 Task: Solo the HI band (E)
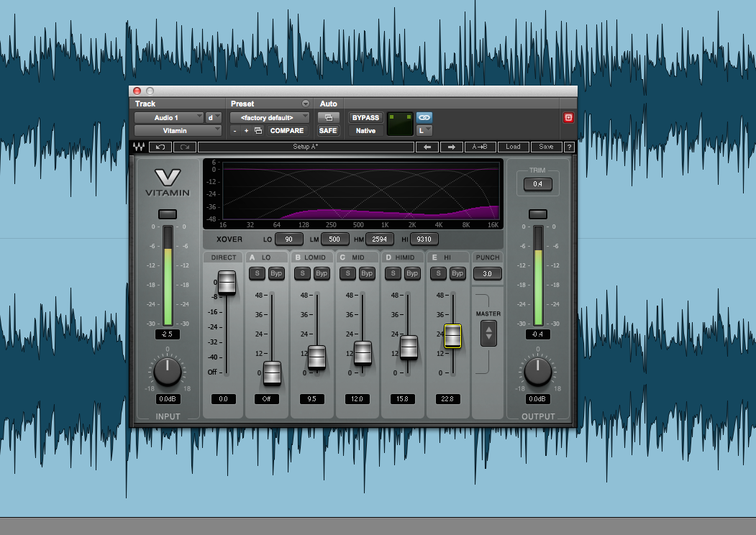pos(438,273)
